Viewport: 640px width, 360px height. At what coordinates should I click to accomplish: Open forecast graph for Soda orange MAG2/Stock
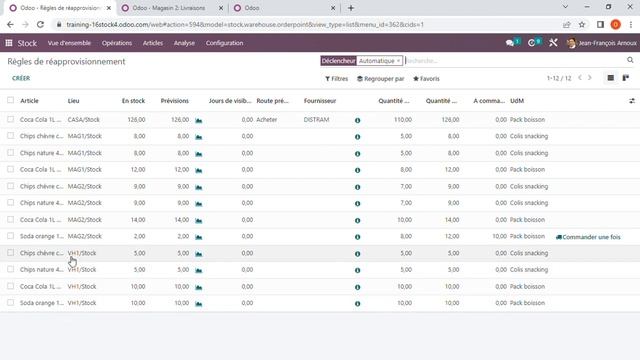point(199,237)
